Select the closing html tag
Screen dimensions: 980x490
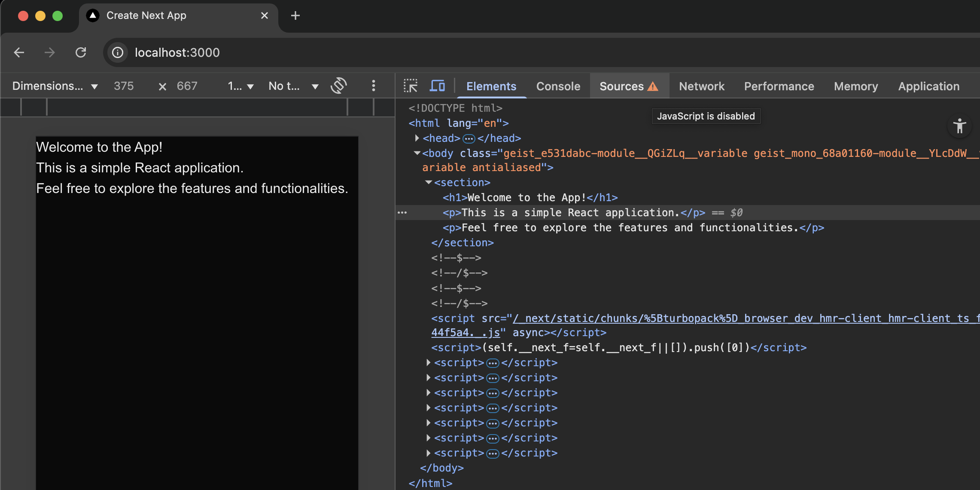pyautogui.click(x=430, y=483)
